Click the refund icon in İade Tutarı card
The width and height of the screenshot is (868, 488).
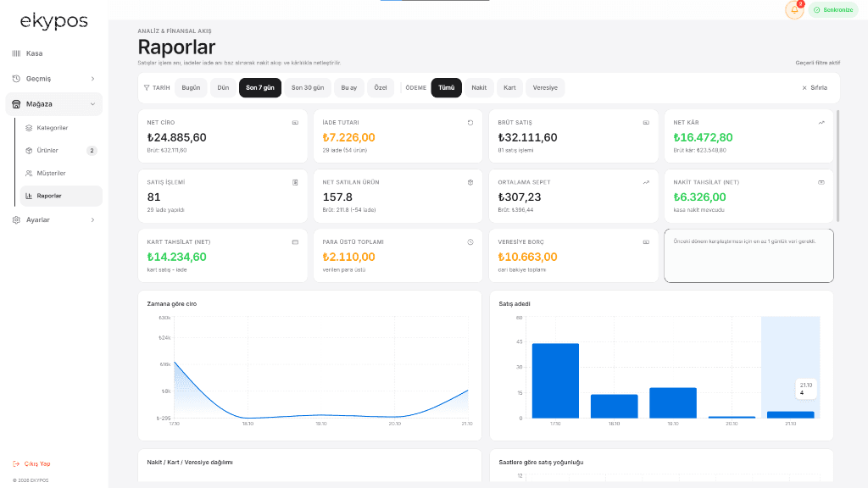[x=470, y=123]
